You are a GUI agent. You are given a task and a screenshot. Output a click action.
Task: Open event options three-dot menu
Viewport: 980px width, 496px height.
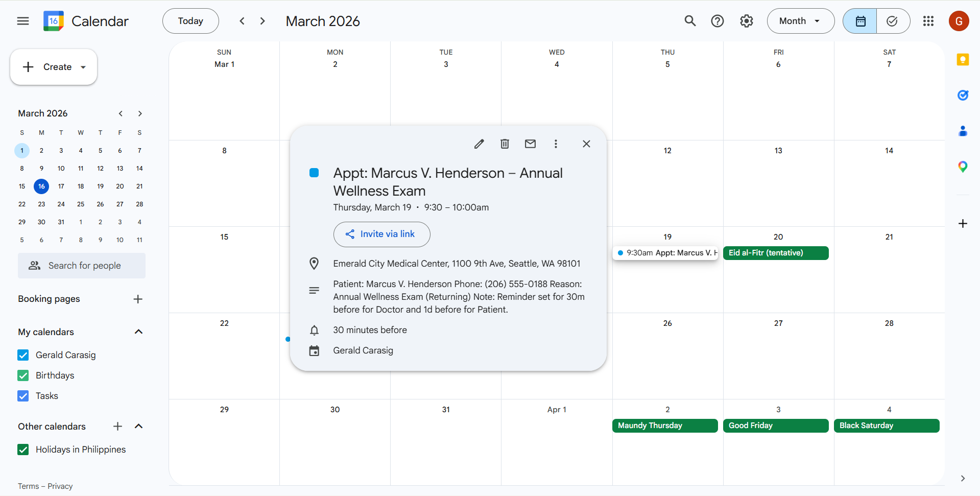pos(556,144)
